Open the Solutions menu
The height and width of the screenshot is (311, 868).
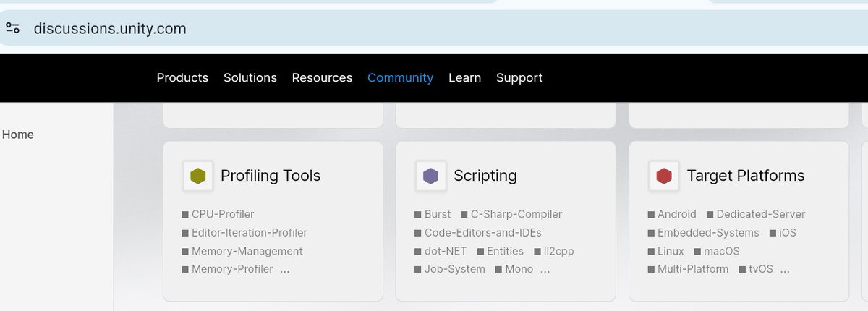250,77
